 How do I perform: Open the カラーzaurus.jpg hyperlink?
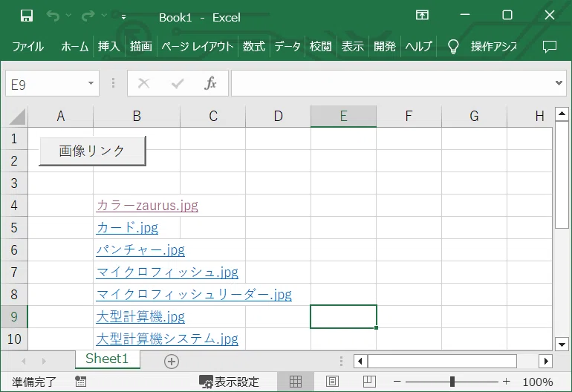coord(147,206)
